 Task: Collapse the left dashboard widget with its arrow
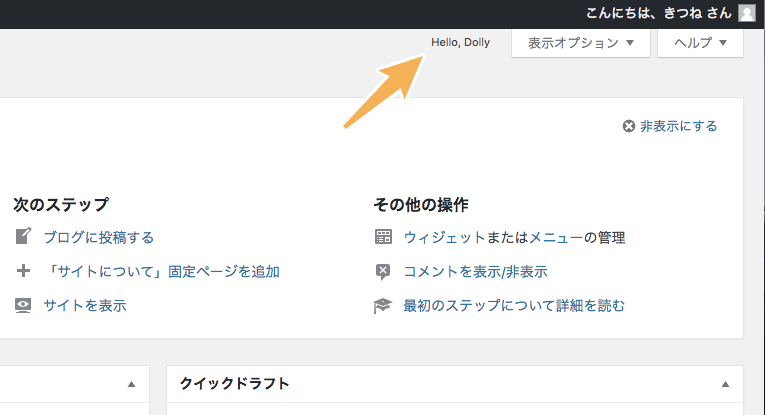coord(131,384)
